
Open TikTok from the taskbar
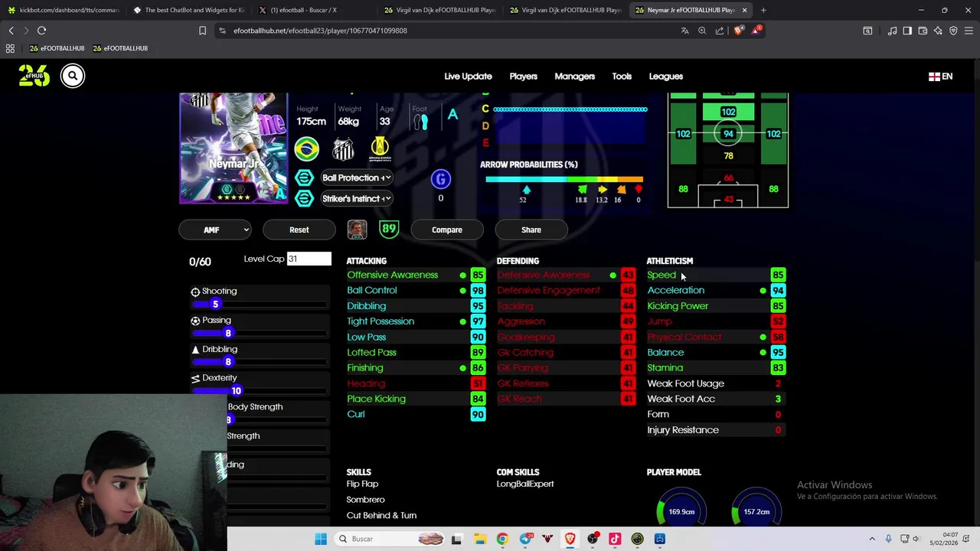(615, 539)
